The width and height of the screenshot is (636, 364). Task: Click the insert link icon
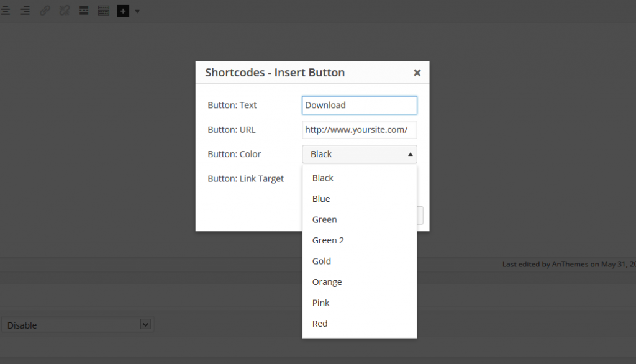(45, 11)
